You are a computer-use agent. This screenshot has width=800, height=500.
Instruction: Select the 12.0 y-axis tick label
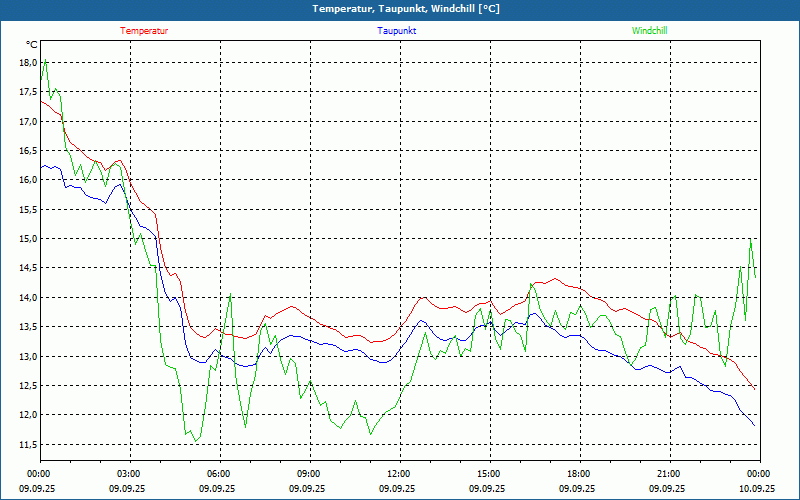pos(28,415)
